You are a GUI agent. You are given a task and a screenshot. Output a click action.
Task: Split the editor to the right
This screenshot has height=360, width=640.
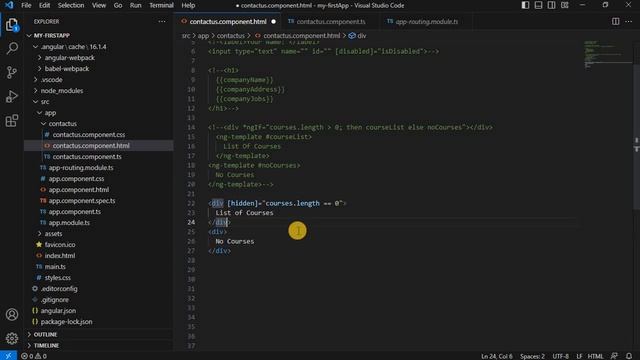[x=616, y=21]
